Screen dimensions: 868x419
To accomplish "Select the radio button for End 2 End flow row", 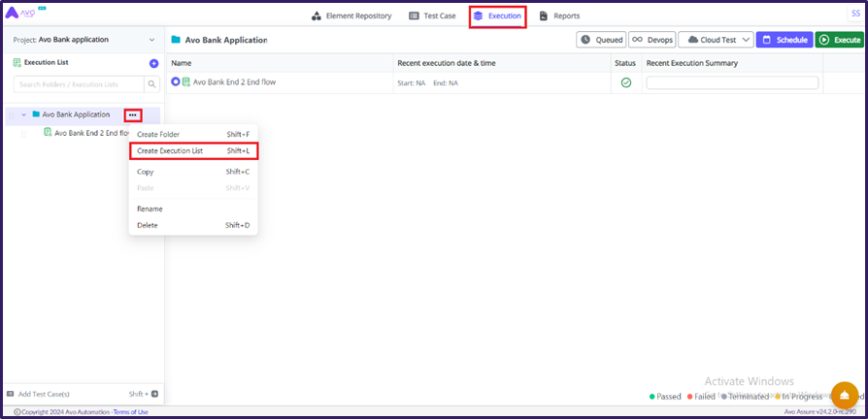I will pyautogui.click(x=176, y=82).
